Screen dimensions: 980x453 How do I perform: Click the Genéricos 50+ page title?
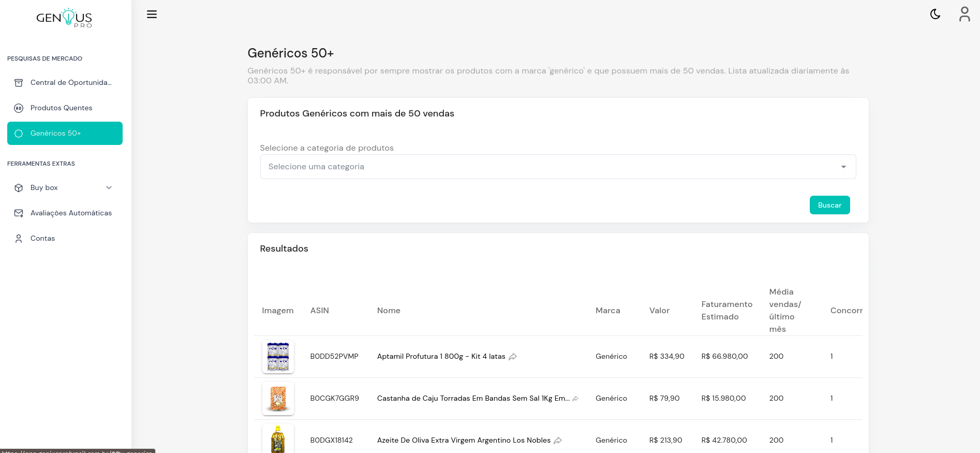pos(290,53)
